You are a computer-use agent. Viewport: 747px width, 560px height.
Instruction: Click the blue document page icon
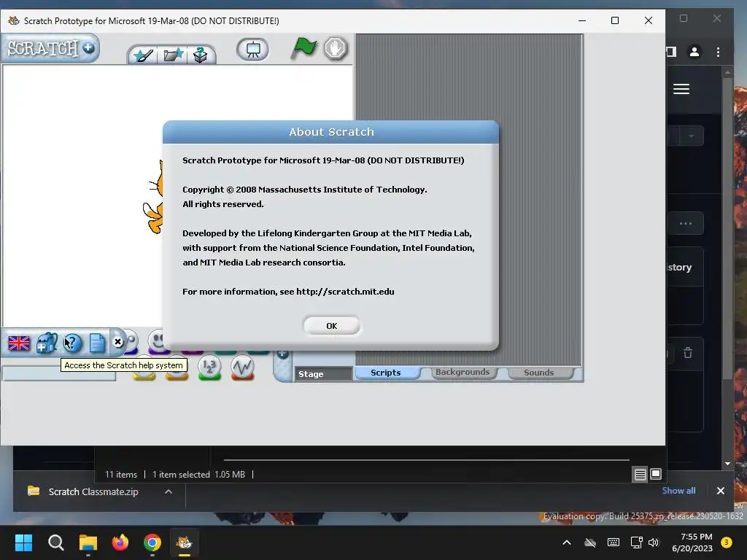click(x=97, y=343)
